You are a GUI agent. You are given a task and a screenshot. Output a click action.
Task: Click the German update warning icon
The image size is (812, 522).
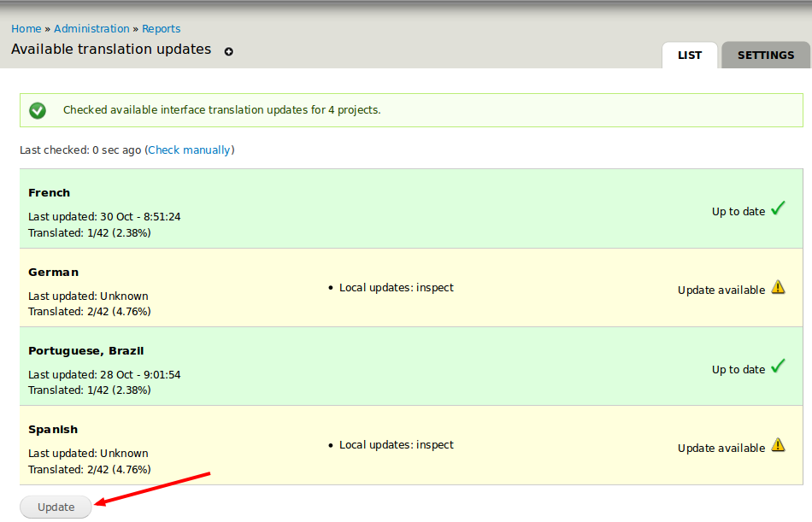[x=778, y=287]
